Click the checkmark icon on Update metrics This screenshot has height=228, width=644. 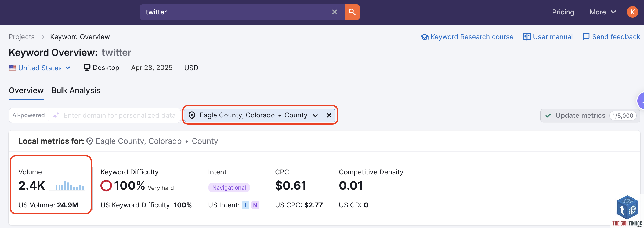coord(548,116)
